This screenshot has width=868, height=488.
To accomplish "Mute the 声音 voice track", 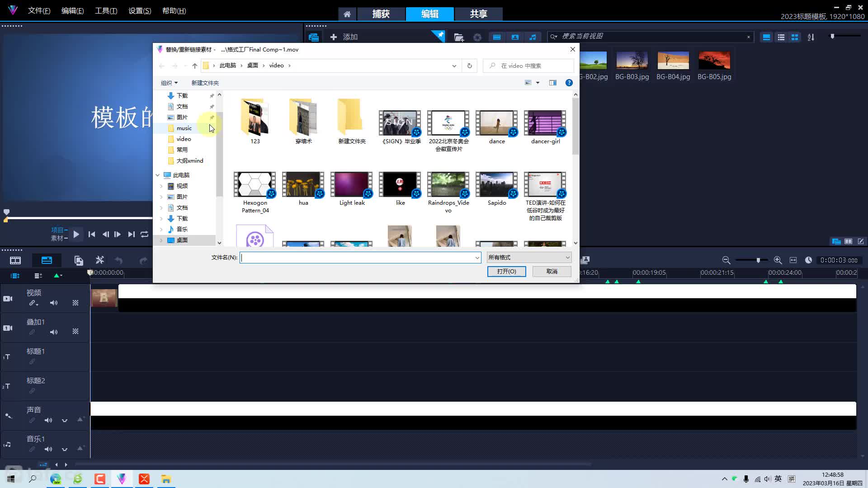I will point(48,420).
